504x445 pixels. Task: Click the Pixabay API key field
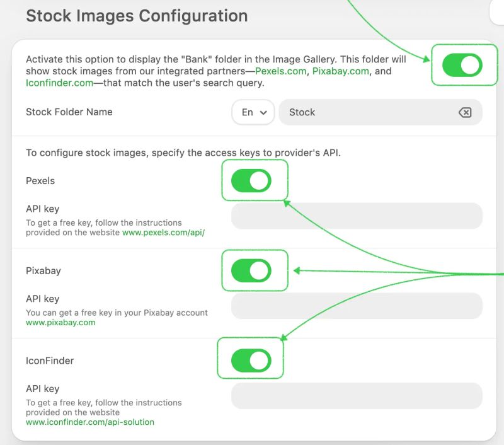356,305
